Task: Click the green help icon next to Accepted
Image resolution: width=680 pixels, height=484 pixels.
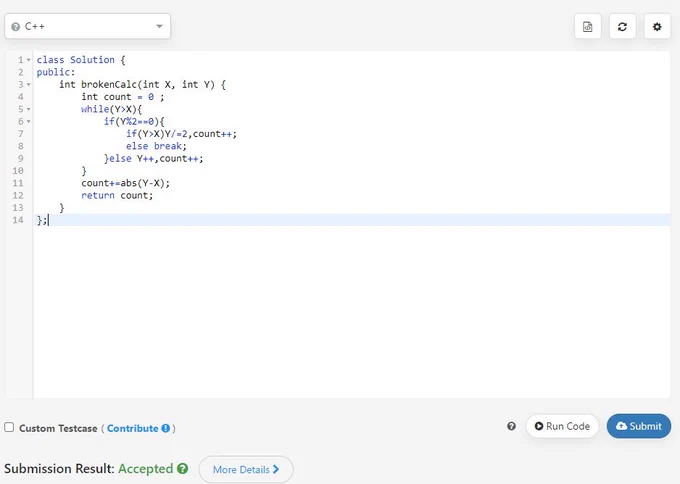Action: pos(183,468)
